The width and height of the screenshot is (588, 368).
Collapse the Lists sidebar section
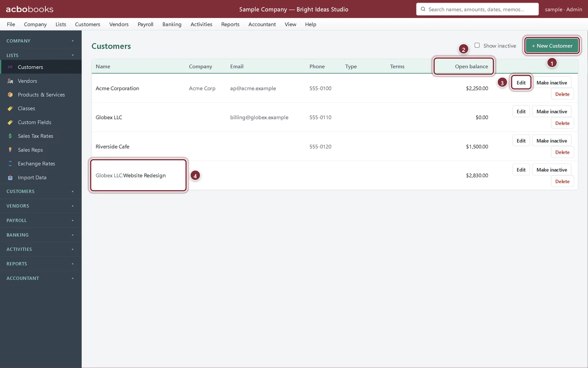pos(41,55)
